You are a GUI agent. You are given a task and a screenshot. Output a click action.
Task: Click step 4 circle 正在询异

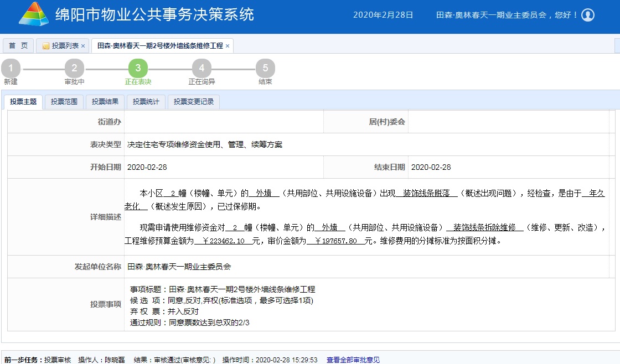[201, 69]
